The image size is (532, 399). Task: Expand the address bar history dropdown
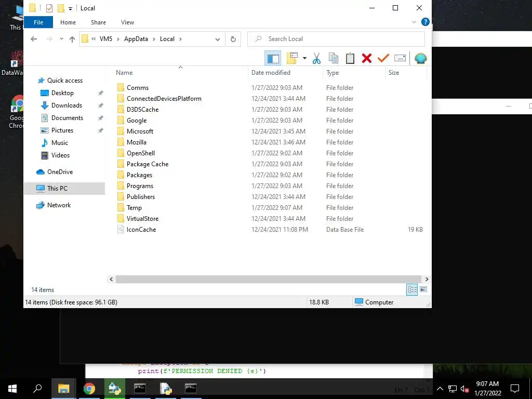coord(218,39)
